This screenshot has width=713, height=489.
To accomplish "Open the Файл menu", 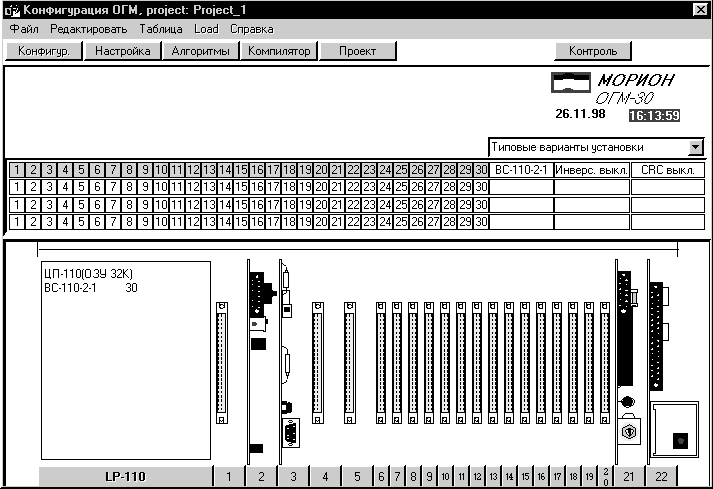I will coord(24,29).
